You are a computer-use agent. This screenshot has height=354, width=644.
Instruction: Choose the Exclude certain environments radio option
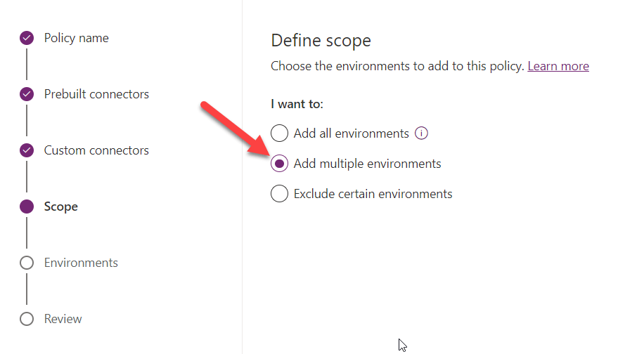click(x=279, y=194)
